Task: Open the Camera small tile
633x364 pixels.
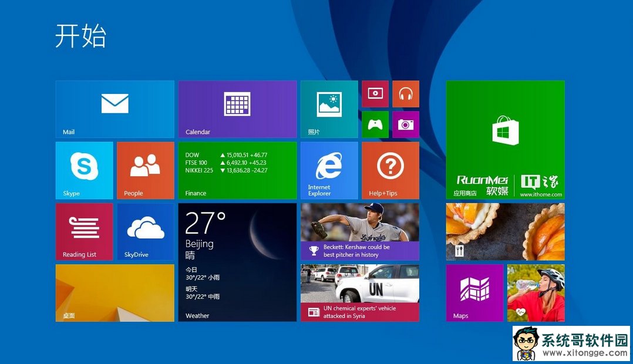Action: (x=406, y=124)
